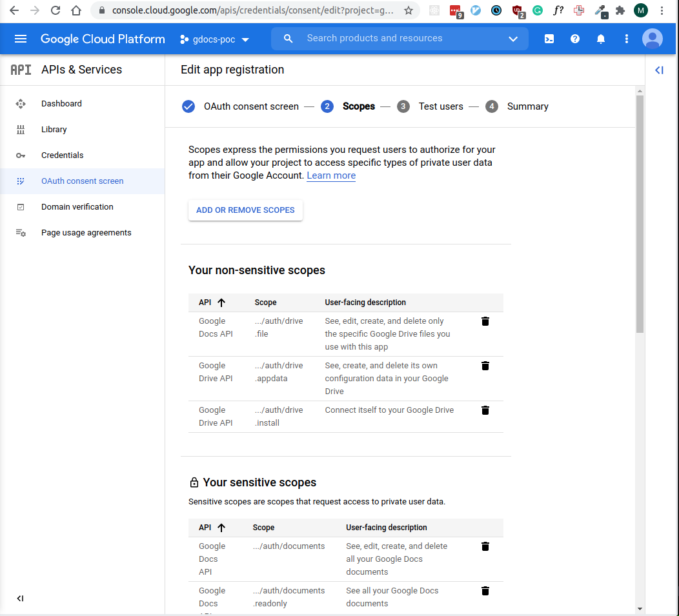Delete the auth/documents.readonly scope
The image size is (679, 616).
pos(485,591)
